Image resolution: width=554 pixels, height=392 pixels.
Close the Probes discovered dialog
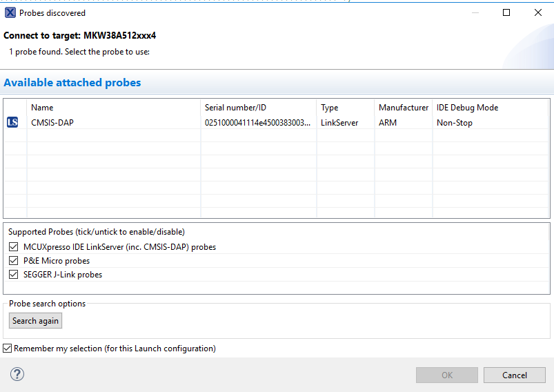538,12
